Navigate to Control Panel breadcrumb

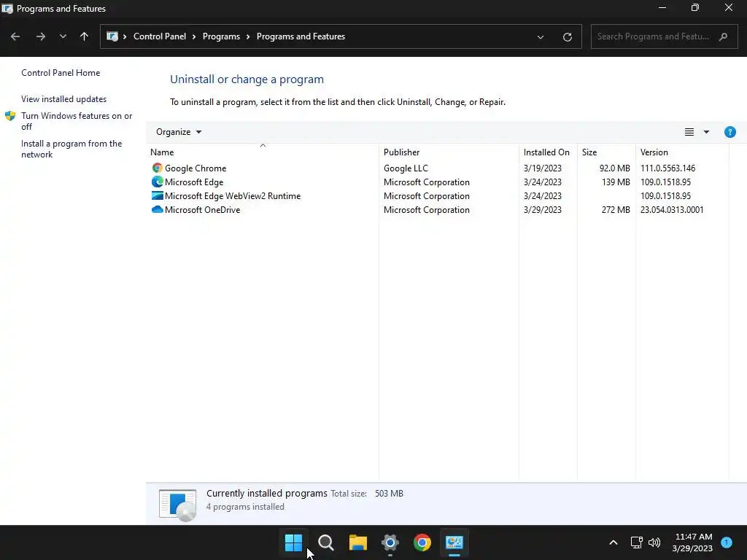[160, 36]
